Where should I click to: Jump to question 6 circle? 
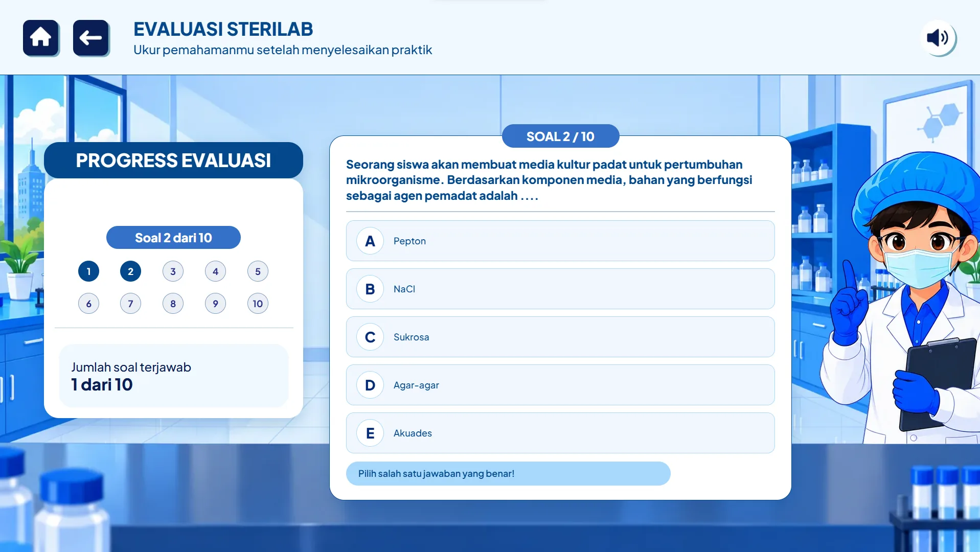click(88, 304)
